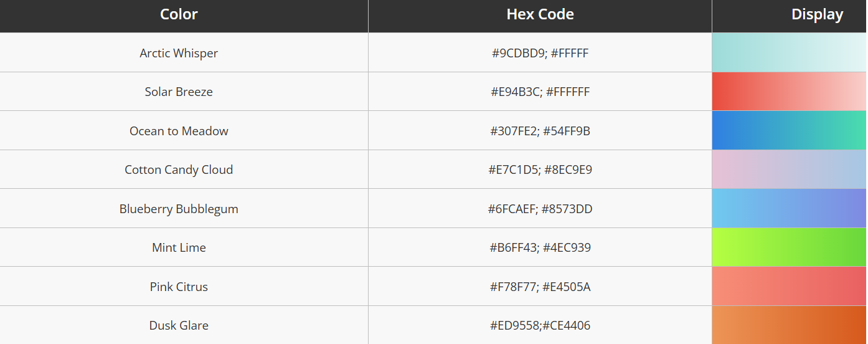Click the Arctic Whisper color name
This screenshot has width=868, height=344.
coord(179,53)
